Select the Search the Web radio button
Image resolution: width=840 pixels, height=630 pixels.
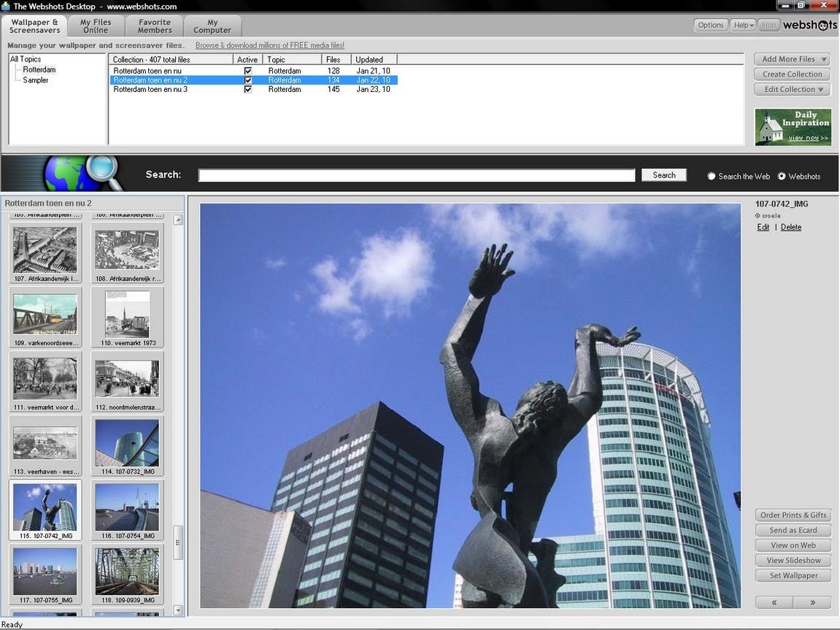pyautogui.click(x=711, y=176)
